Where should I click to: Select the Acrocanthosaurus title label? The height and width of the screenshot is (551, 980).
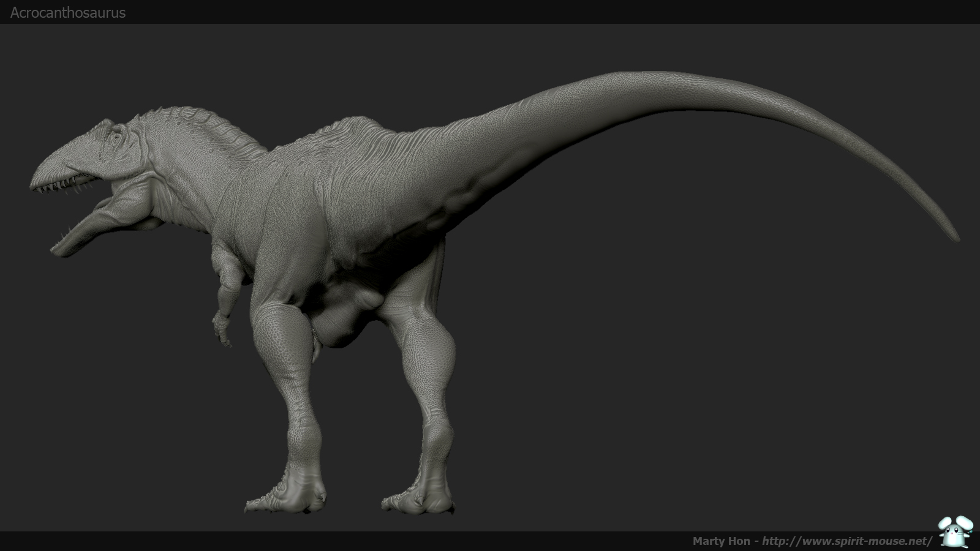(68, 13)
